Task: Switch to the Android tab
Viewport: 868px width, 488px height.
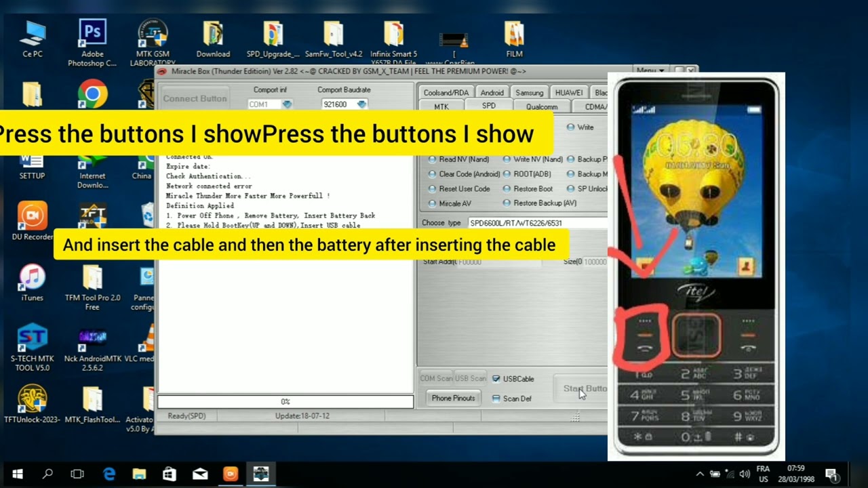Action: tap(492, 93)
